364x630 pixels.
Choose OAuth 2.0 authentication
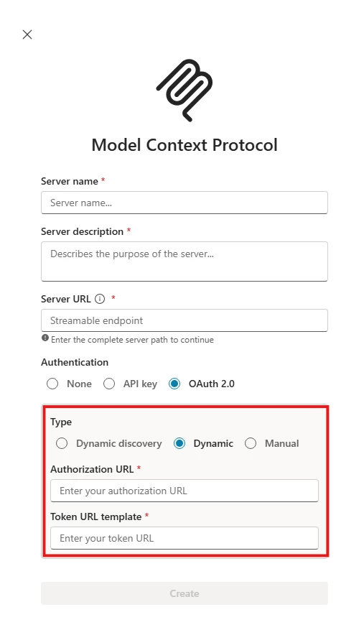pos(174,384)
